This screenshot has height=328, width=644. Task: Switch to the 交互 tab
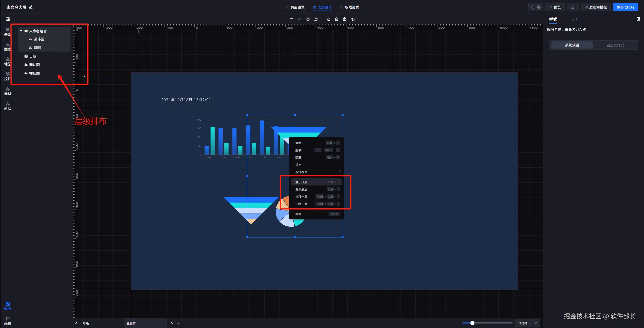point(575,19)
